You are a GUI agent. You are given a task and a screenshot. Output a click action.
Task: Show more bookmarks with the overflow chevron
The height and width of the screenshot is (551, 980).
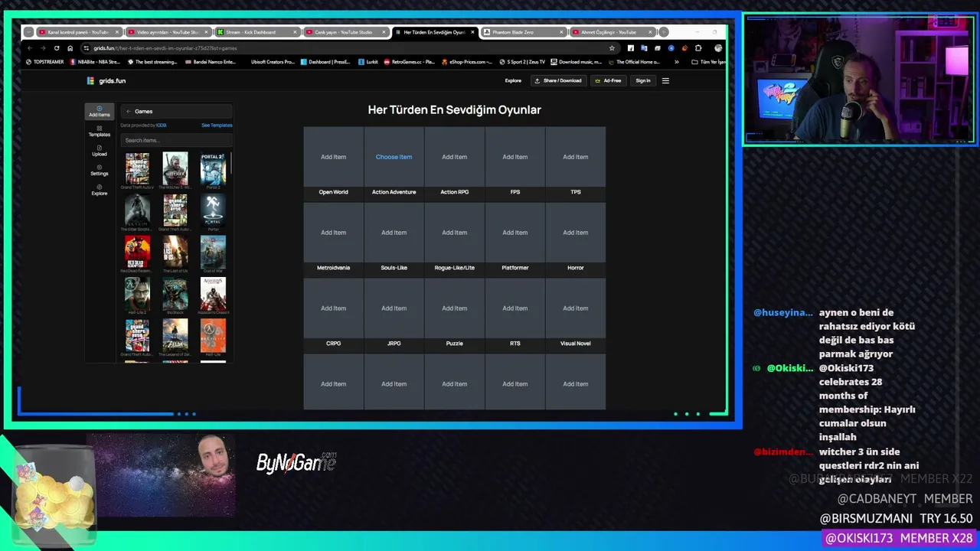pyautogui.click(x=676, y=62)
